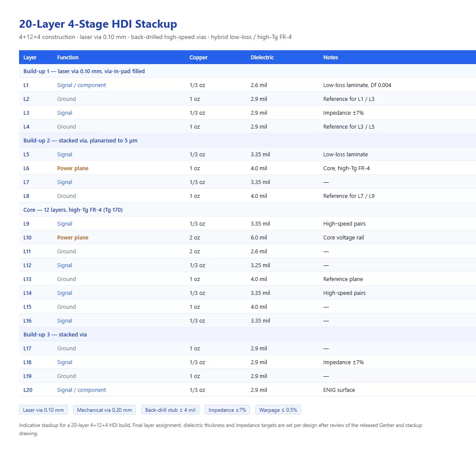Viewport: 476px width, 459px height.
Task: Click "Signal / component" in the L1 row
Action: pos(81,85)
